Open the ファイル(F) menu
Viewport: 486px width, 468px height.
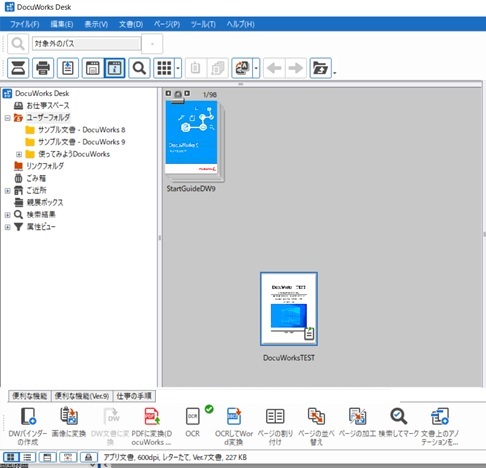pyautogui.click(x=24, y=24)
